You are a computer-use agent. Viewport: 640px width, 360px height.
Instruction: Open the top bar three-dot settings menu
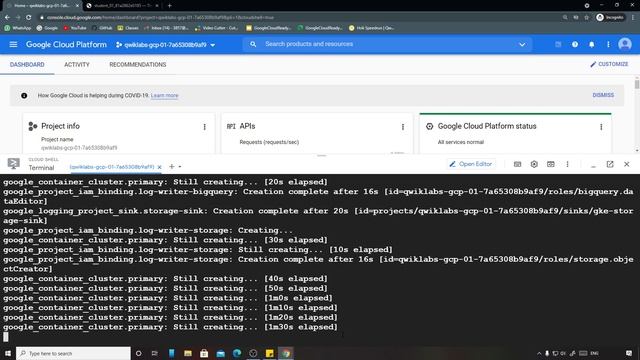(608, 44)
